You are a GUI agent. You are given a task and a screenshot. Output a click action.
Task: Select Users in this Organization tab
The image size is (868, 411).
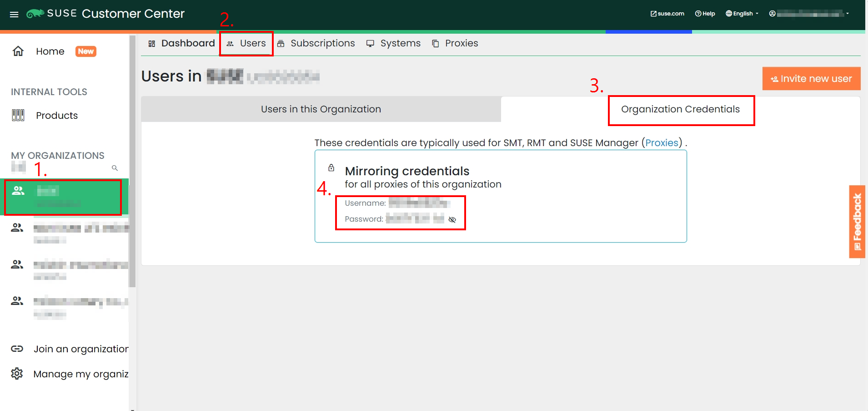[x=321, y=109]
